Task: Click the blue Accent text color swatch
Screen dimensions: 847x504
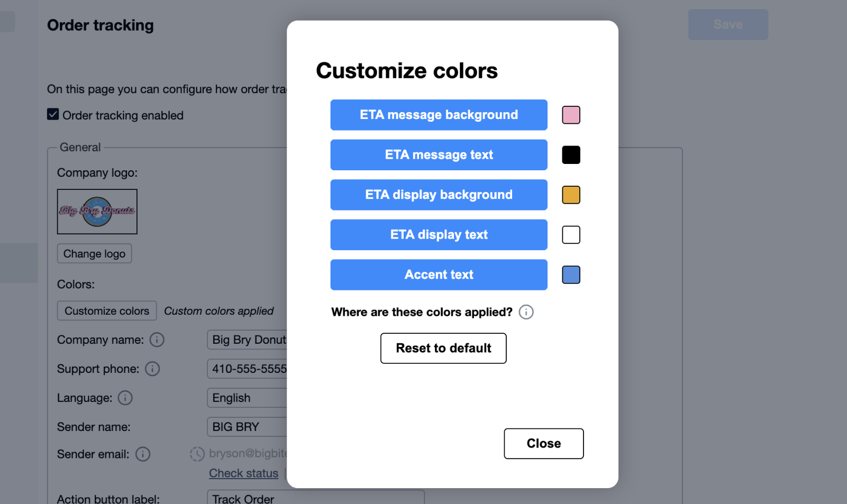Action: 571,274
